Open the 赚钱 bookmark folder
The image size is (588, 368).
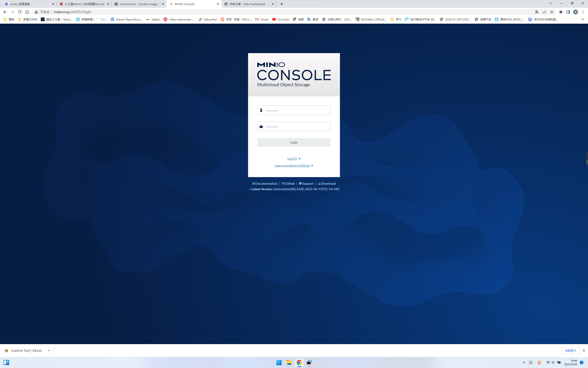pos(9,20)
